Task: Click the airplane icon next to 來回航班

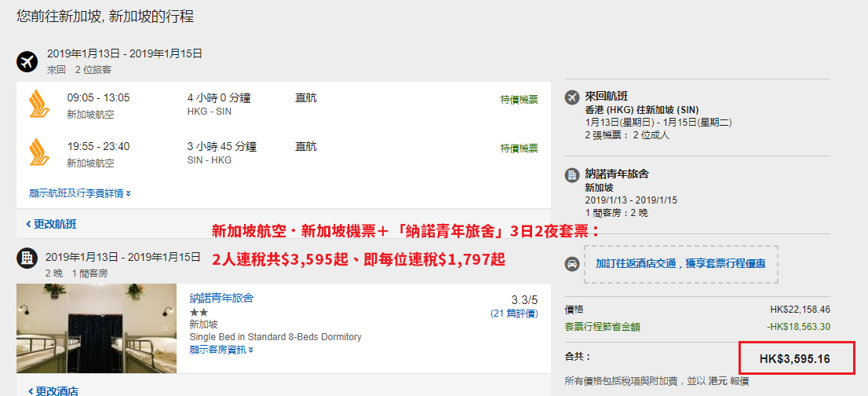Action: point(571,97)
